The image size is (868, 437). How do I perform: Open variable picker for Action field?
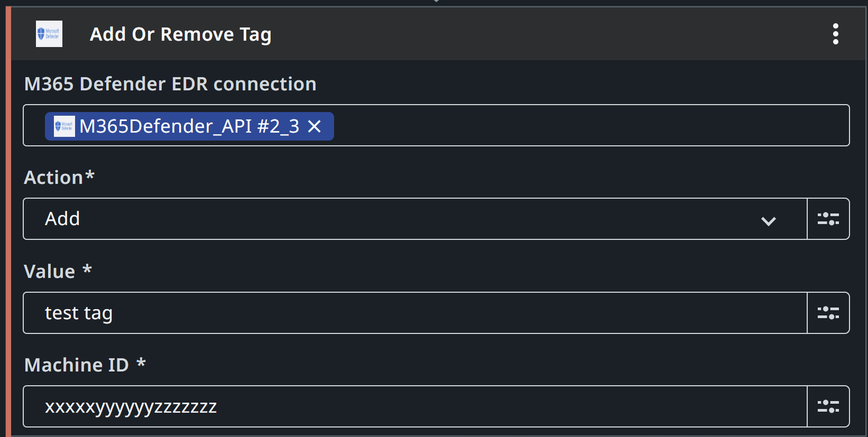pos(828,219)
